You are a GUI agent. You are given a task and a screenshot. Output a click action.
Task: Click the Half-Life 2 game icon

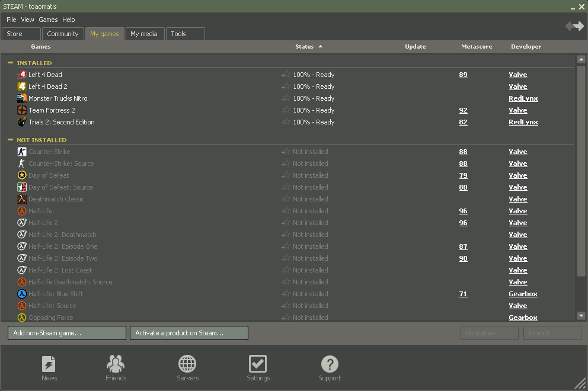tap(22, 223)
